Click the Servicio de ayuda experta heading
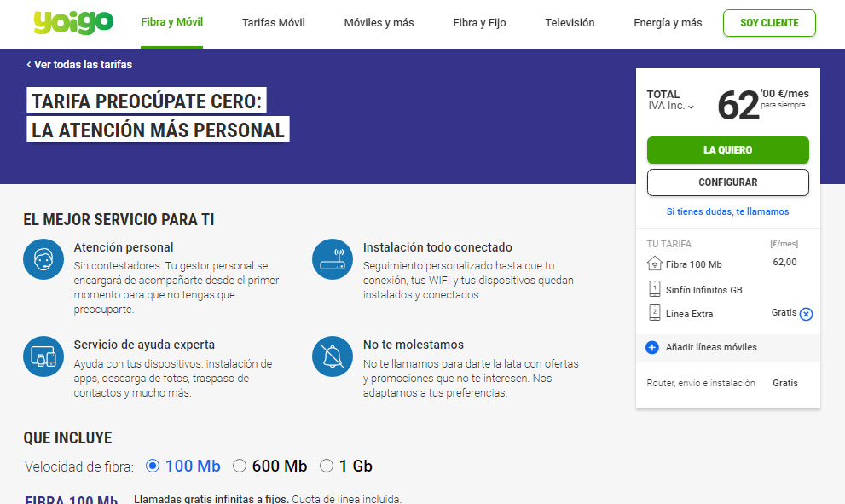Viewport: 845px width, 504px height. 144,345
